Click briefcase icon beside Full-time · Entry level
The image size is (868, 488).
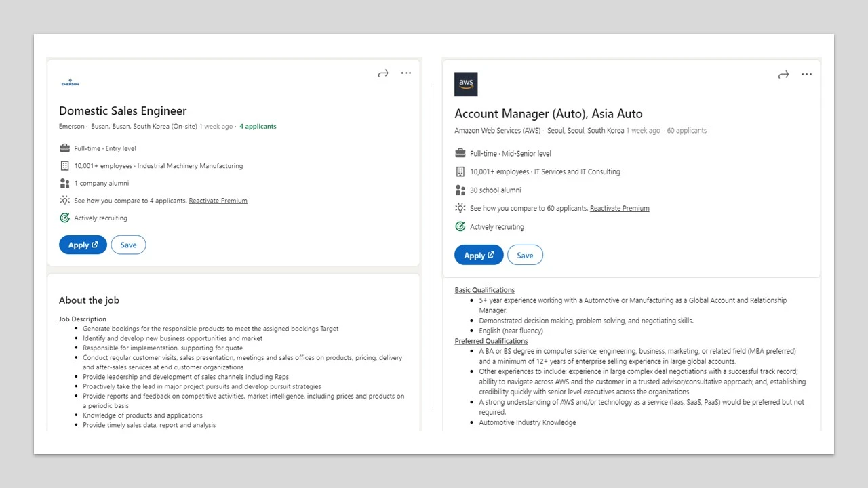[x=64, y=148]
